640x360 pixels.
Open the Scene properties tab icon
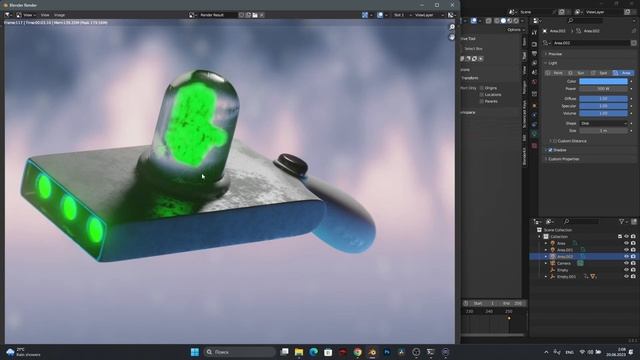(x=534, y=73)
